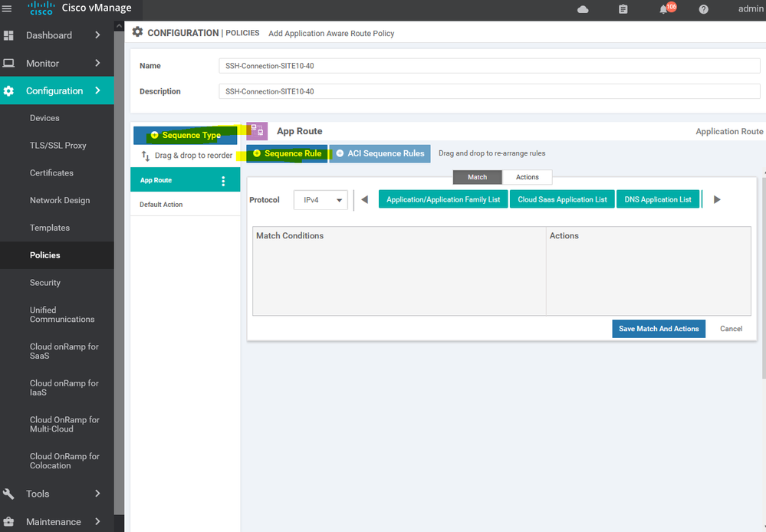Expand the Monitor menu chevron
The image size is (766, 532).
pos(97,63)
